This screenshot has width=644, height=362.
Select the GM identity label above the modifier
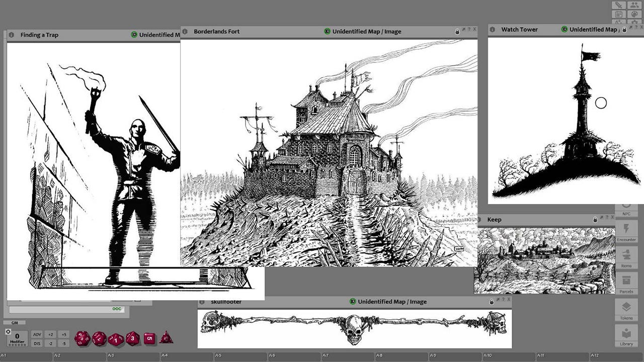pyautogui.click(x=15, y=322)
